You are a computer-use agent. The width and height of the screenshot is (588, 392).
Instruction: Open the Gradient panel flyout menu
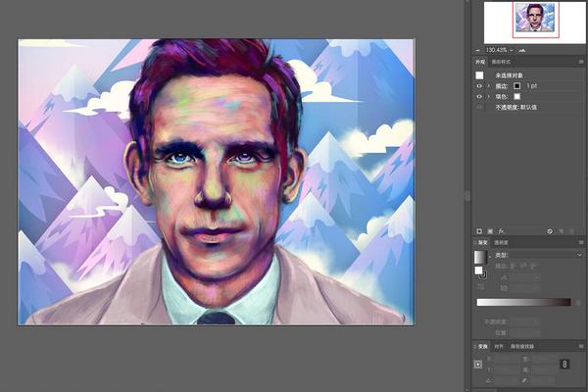click(x=581, y=243)
